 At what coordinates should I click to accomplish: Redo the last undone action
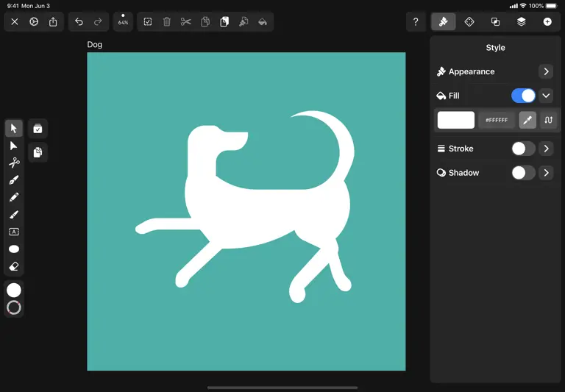(98, 22)
